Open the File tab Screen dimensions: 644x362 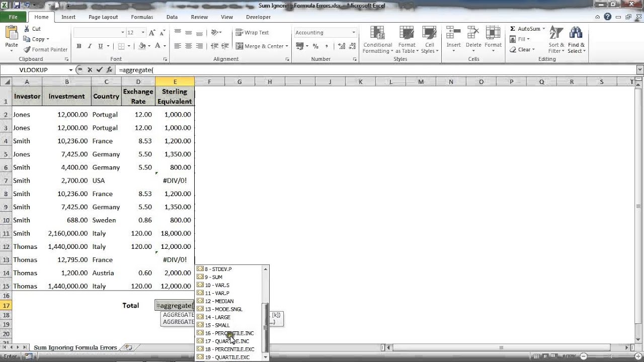pyautogui.click(x=13, y=17)
